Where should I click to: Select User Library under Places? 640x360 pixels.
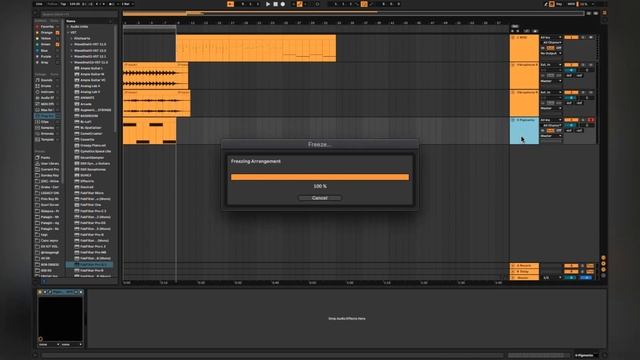coord(46,163)
